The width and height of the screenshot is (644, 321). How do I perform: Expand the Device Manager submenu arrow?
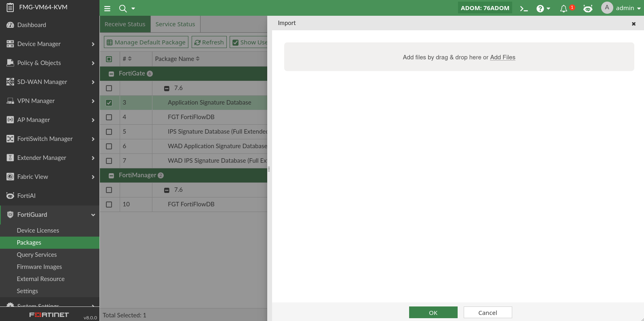pyautogui.click(x=93, y=44)
